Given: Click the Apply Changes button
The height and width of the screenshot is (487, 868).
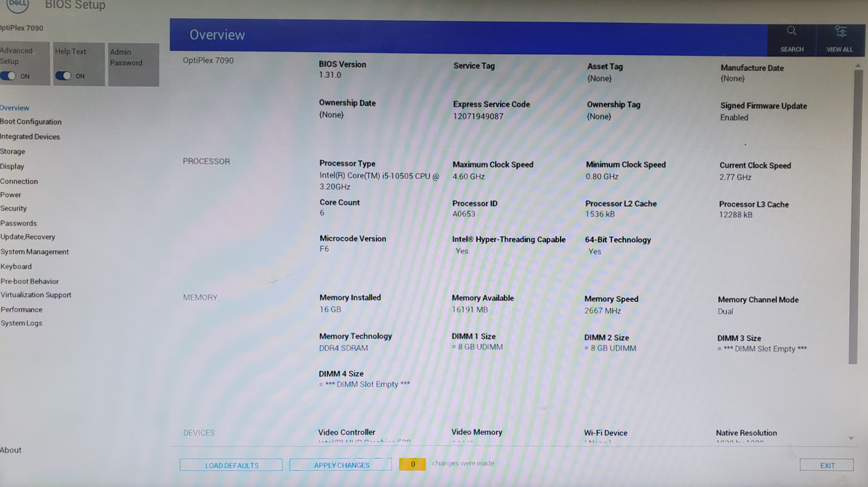Looking at the screenshot, I should [x=341, y=465].
